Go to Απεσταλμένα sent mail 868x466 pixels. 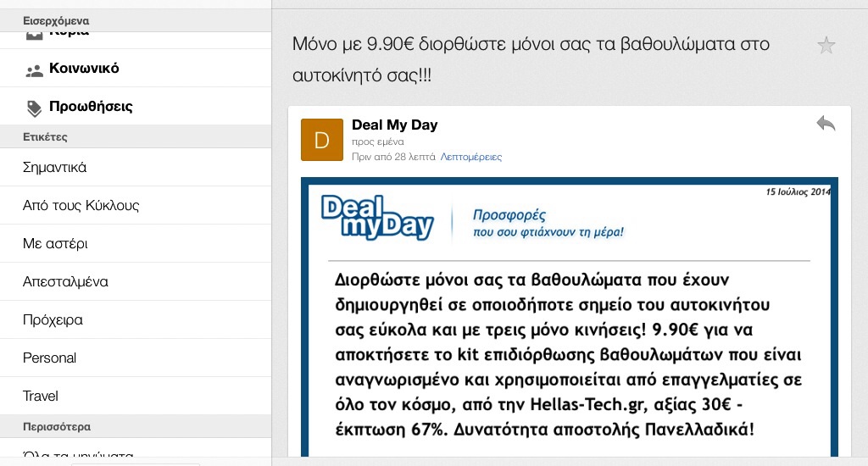tap(136, 281)
